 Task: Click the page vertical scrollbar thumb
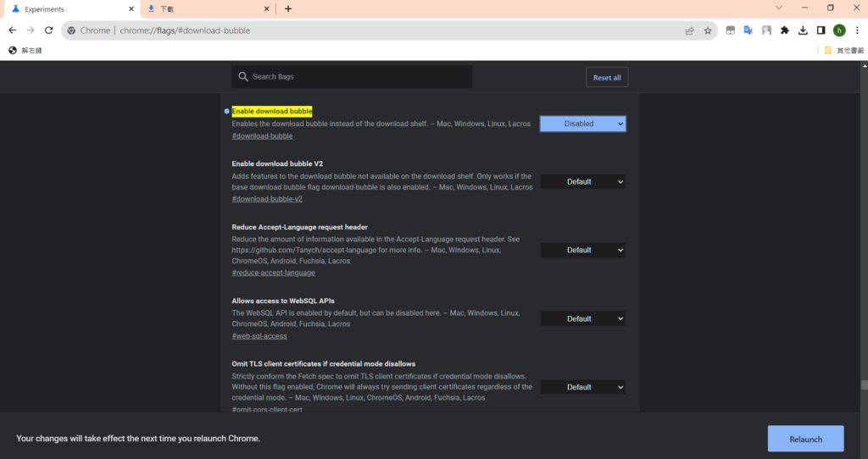pyautogui.click(x=864, y=385)
